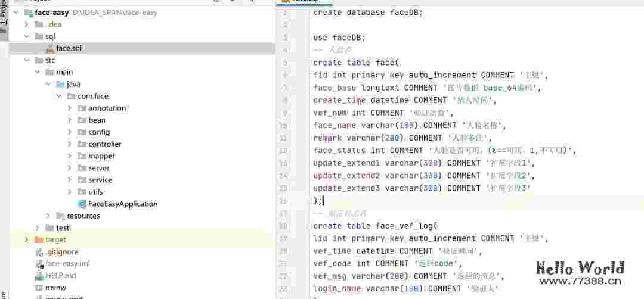Expand the controller package
This screenshot has height=299, width=644.
click(70, 144)
